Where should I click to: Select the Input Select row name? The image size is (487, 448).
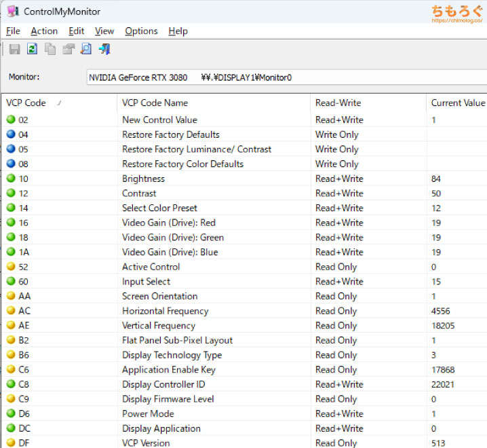146,282
